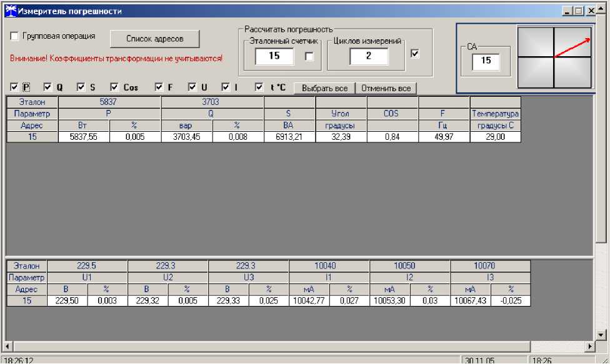
Task: Uncheck the Q parameter checkbox
Action: click(47, 87)
